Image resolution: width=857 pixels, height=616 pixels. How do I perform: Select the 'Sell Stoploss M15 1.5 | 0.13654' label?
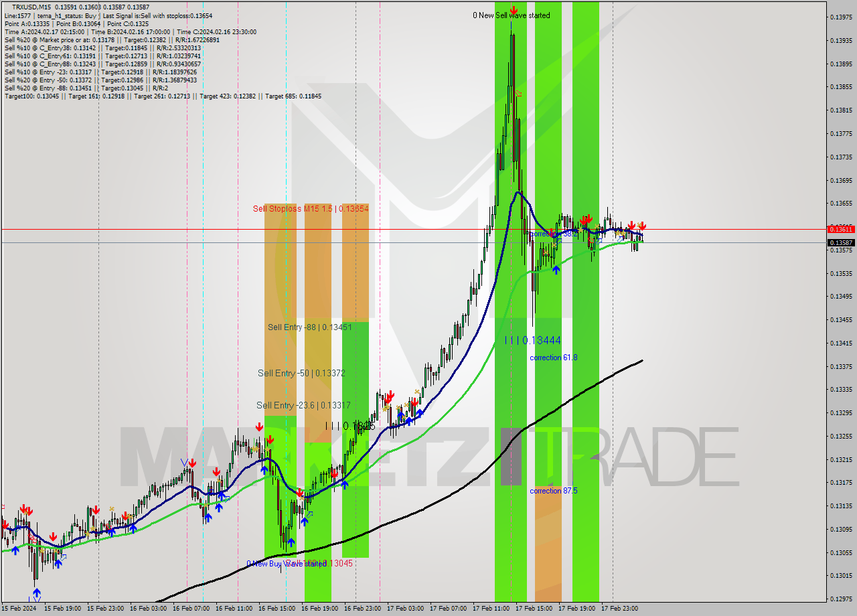311,209
